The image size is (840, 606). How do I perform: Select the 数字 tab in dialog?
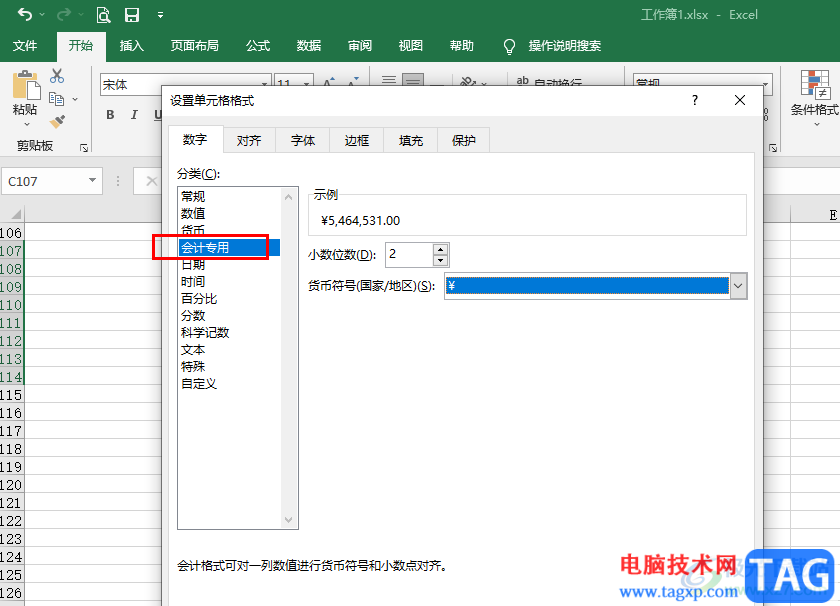[x=195, y=140]
